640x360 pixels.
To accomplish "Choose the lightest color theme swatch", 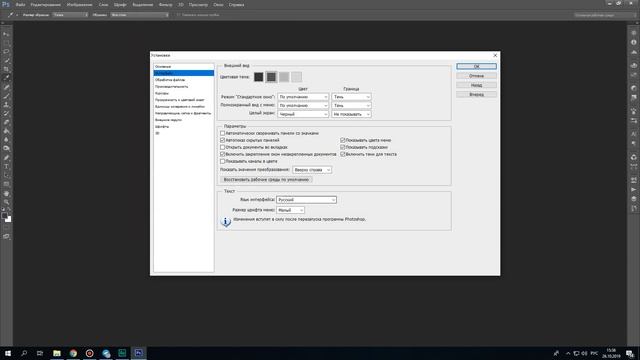I will coord(297,77).
